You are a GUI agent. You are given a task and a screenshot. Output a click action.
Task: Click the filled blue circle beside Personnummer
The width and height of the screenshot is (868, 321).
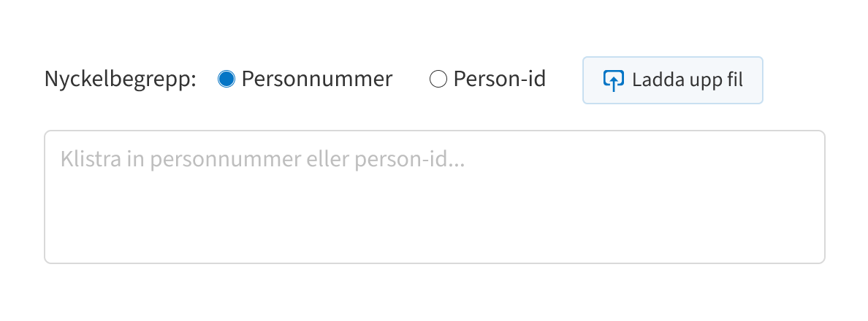(x=226, y=79)
